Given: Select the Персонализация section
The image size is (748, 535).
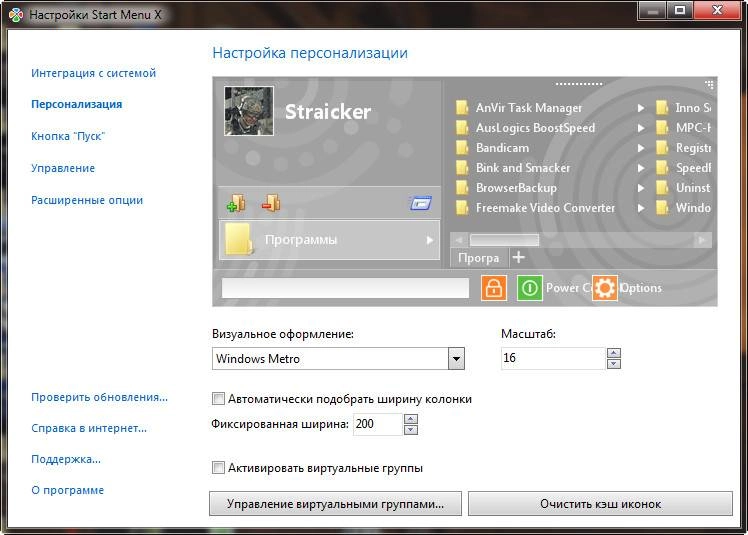Looking at the screenshot, I should (x=76, y=104).
